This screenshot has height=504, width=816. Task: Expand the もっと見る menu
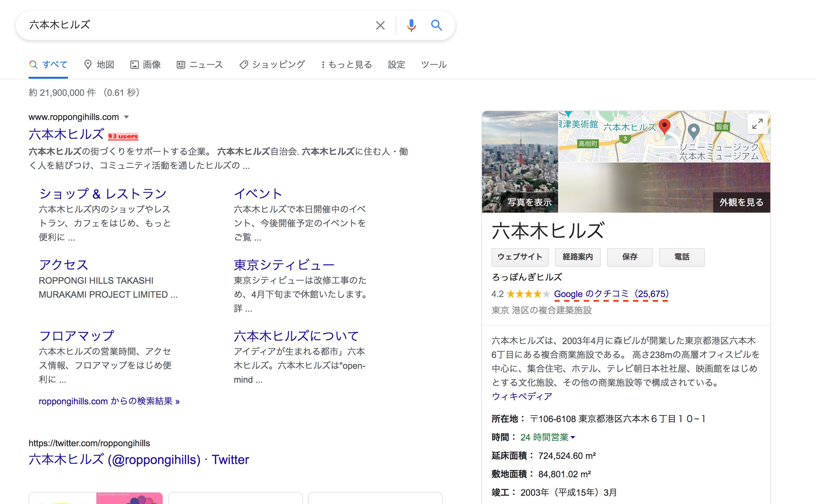tap(346, 65)
